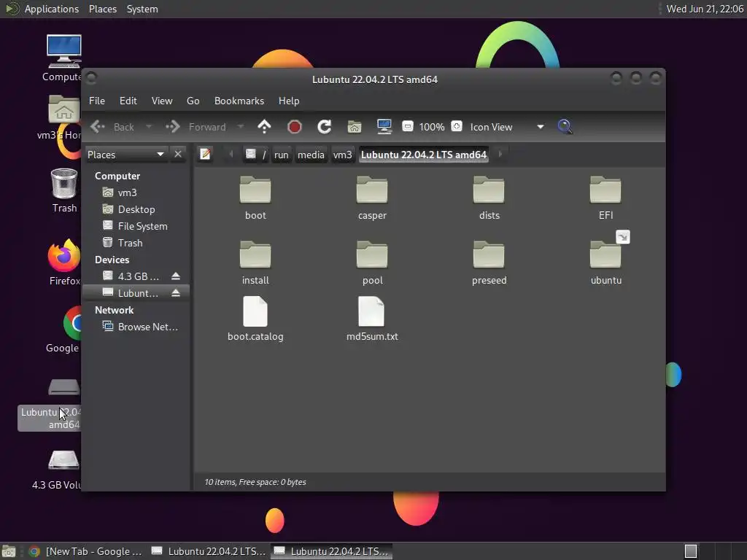Open the System panel menu

pyautogui.click(x=142, y=9)
